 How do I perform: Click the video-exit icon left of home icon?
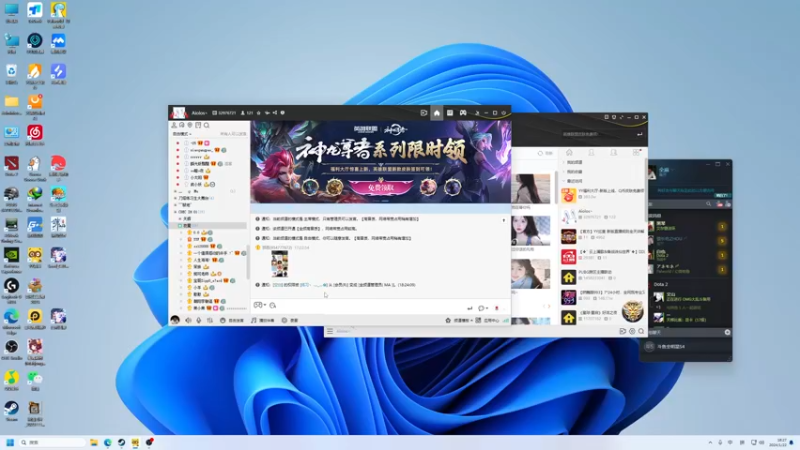[423, 113]
